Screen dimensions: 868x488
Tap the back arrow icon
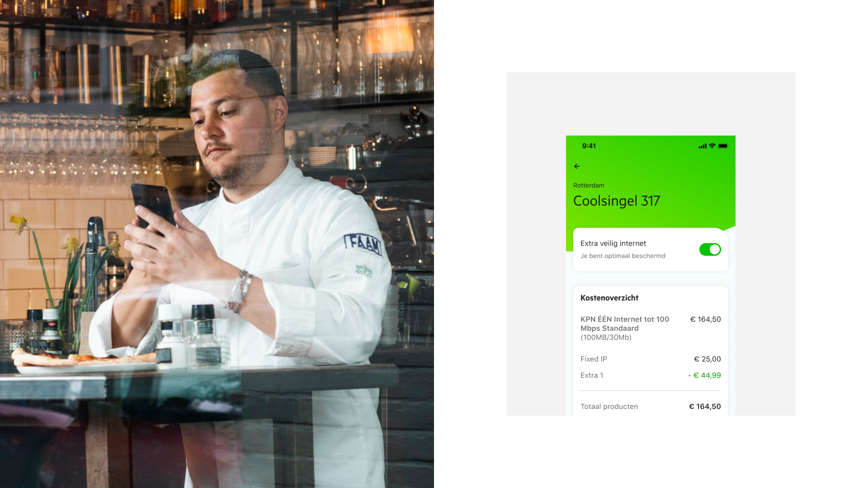577,166
